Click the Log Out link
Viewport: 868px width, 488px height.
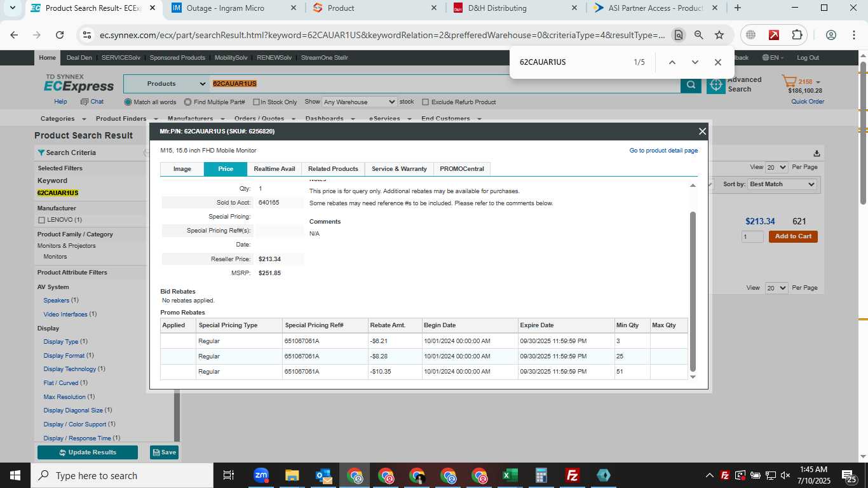[x=808, y=58]
